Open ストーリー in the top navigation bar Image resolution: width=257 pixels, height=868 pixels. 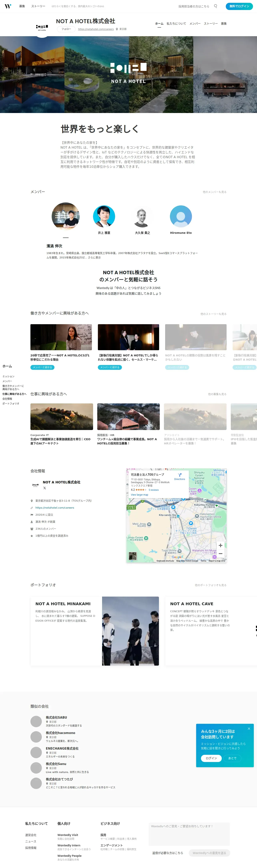pos(38,6)
